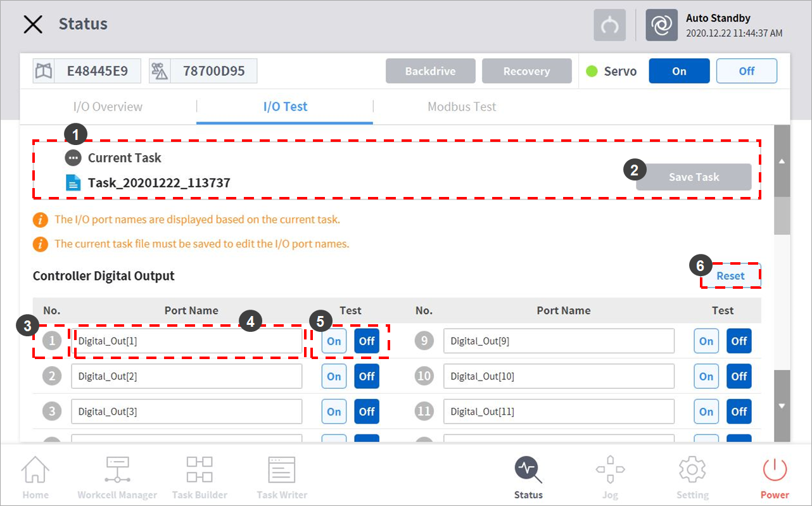This screenshot has width=812, height=506.
Task: Switch to the I/O Overview tab
Action: coord(108,106)
